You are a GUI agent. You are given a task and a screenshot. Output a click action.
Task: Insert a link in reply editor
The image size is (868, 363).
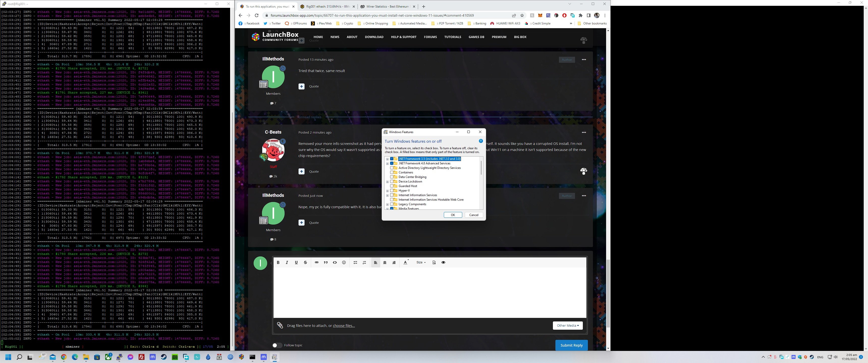point(316,262)
